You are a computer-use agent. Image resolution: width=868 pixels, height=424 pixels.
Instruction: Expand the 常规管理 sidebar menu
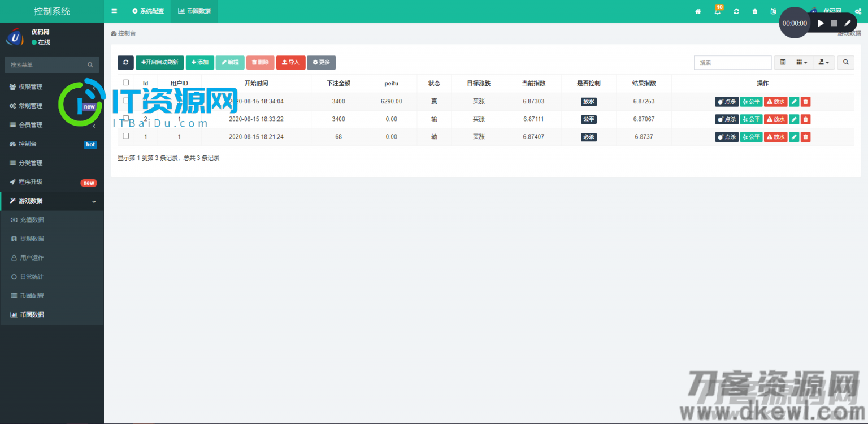tap(52, 106)
